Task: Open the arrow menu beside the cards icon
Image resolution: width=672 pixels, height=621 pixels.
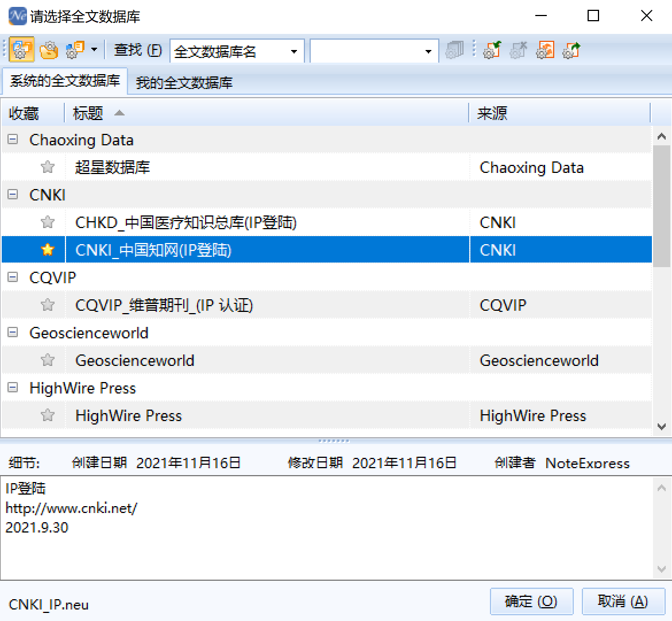Action: (x=94, y=50)
